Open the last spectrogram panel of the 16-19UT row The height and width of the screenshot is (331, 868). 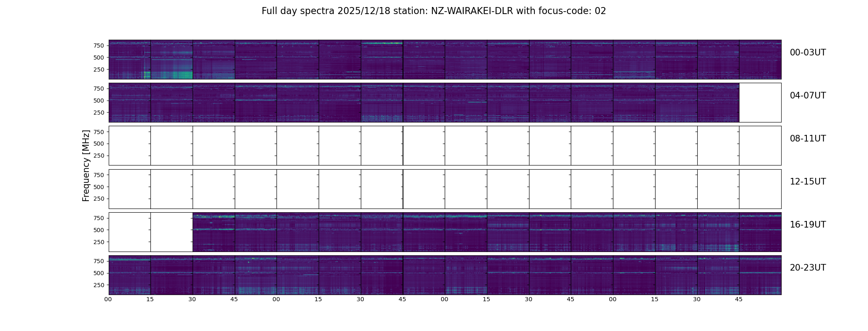(x=760, y=232)
